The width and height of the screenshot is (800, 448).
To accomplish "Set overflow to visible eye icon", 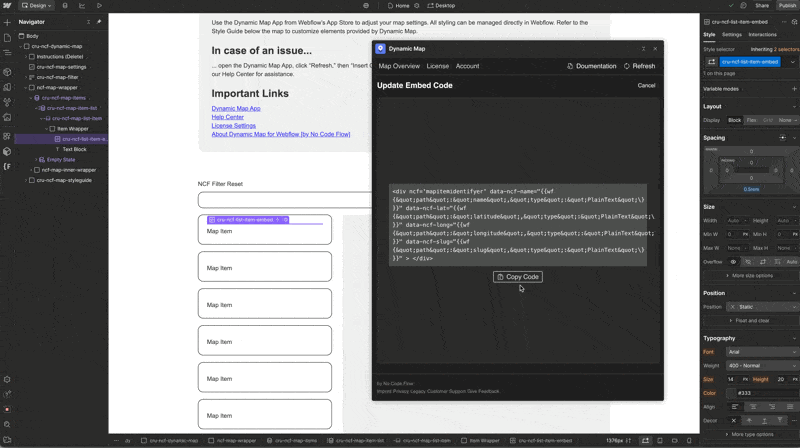I will point(733,262).
